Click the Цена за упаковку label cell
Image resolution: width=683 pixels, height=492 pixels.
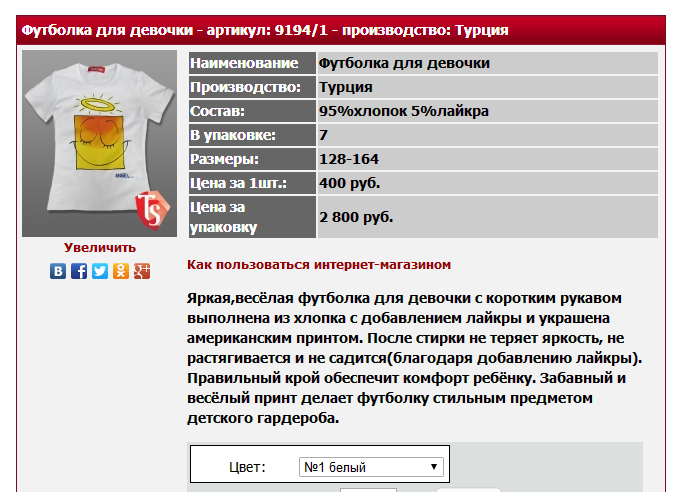(252, 217)
